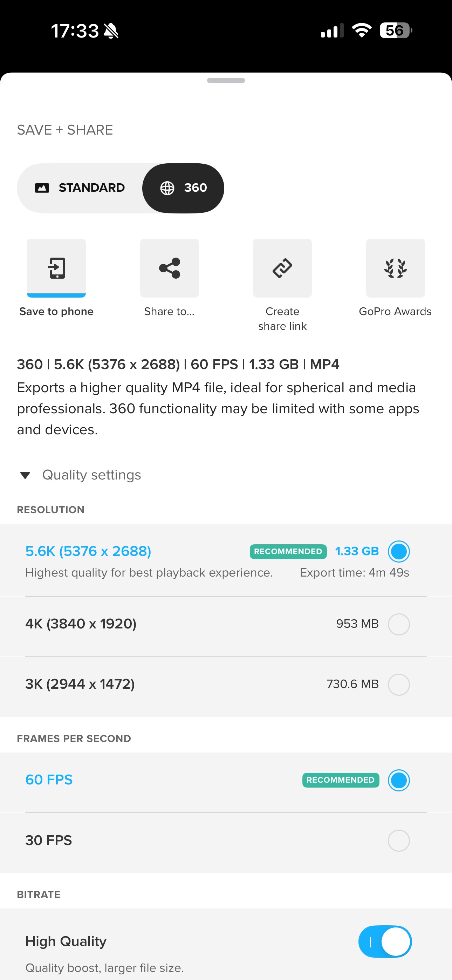Click the globe icon on the 360 tab
Viewport: 452px width, 980px height.
point(168,188)
